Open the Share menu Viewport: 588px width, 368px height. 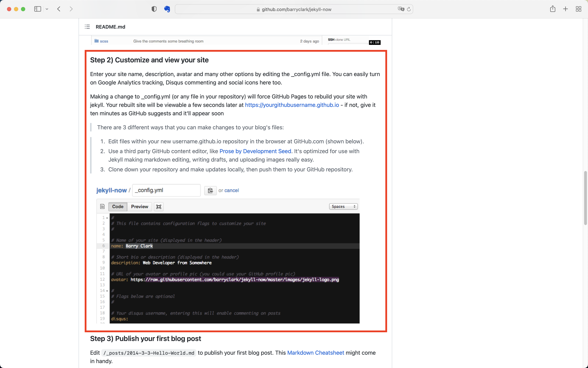coord(553,9)
